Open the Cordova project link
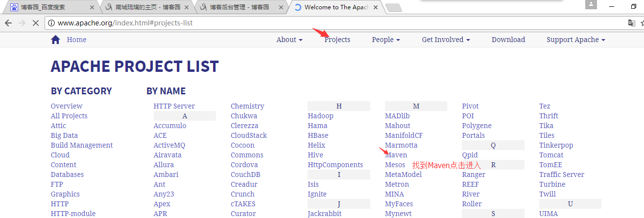The width and height of the screenshot is (644, 218). [x=244, y=165]
